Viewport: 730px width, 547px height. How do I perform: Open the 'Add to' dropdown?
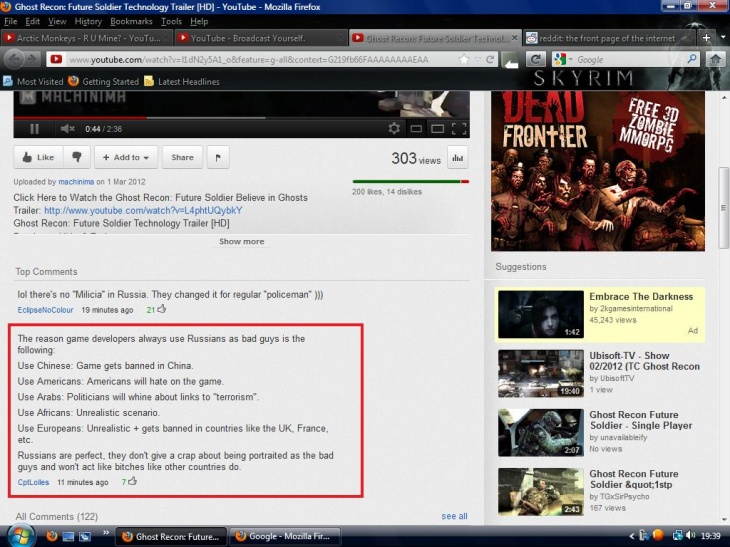click(x=126, y=157)
